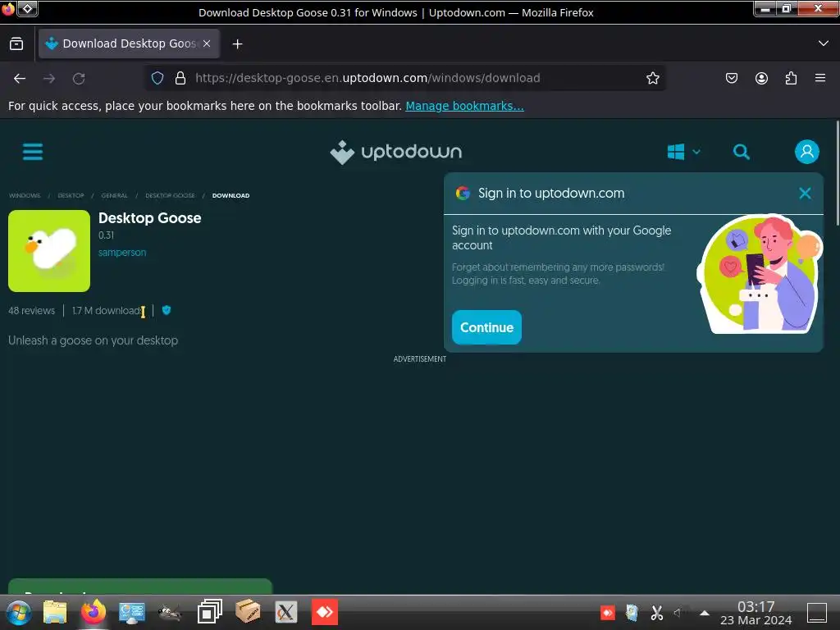Click the Firefox taskbar icon
Image resolution: width=840 pixels, height=630 pixels.
pyautogui.click(x=94, y=612)
